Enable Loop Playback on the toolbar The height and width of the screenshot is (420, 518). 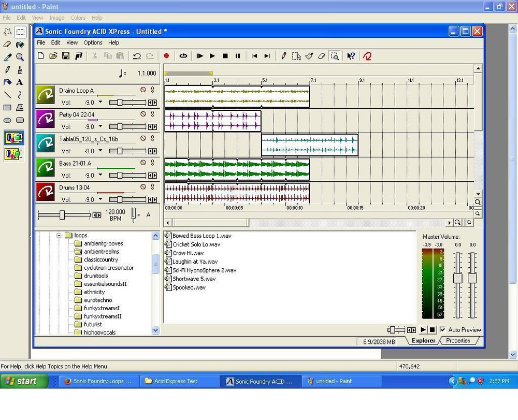click(x=183, y=56)
